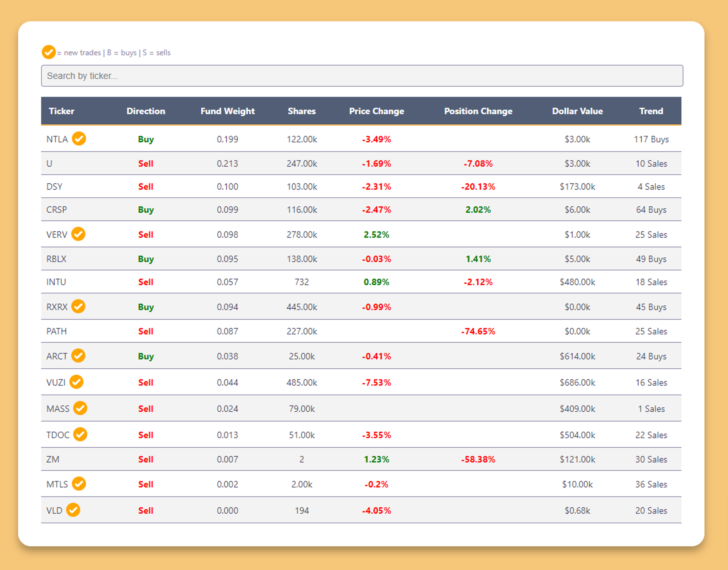The width and height of the screenshot is (728, 570).
Task: Sort by the Shares column header
Action: (x=301, y=111)
